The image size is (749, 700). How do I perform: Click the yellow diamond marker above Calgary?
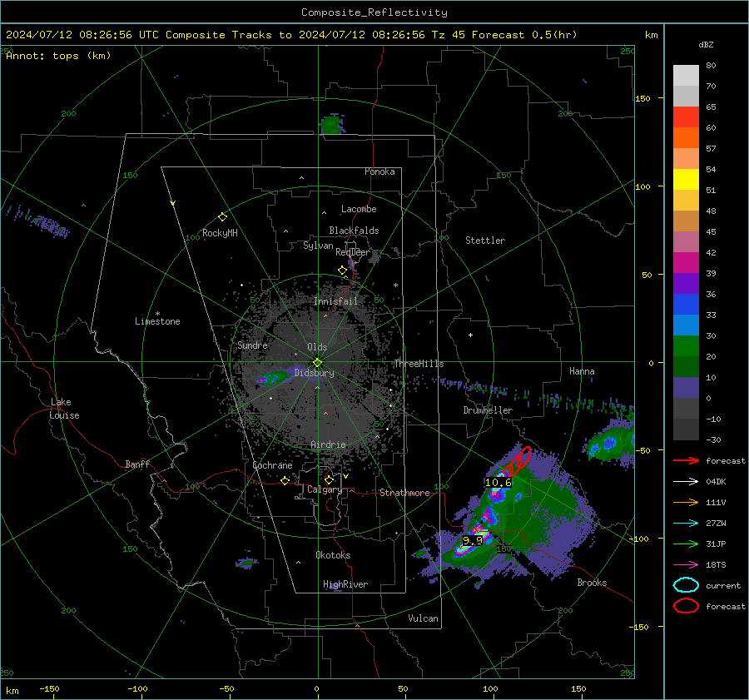[x=329, y=479]
